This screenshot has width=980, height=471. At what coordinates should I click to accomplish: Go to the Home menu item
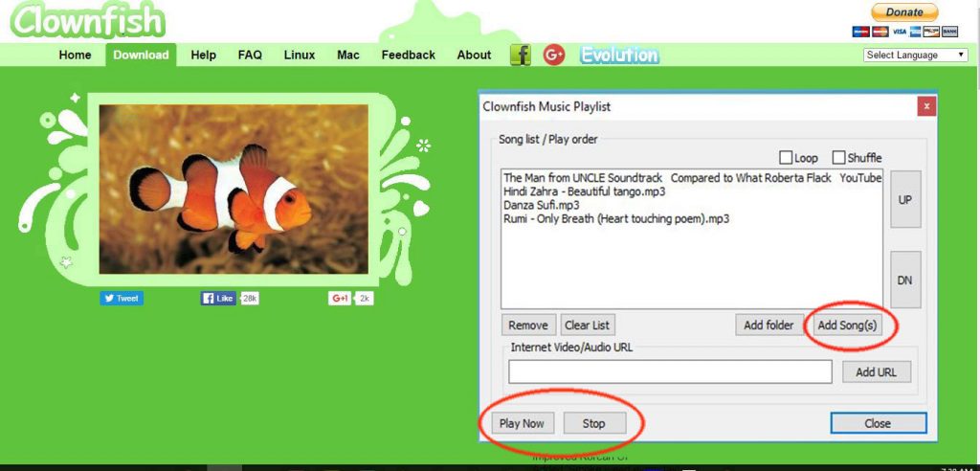point(75,55)
